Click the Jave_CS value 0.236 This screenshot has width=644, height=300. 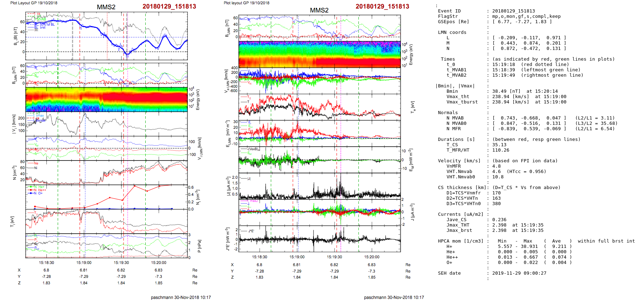coord(499,220)
